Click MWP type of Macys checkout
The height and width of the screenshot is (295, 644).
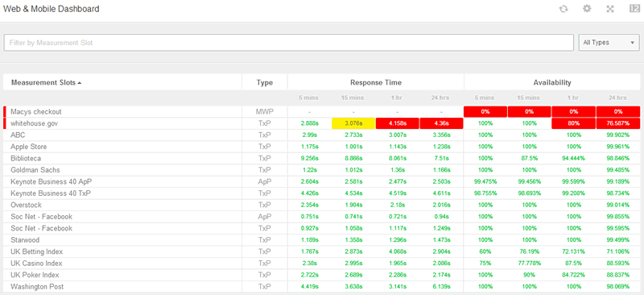point(265,111)
